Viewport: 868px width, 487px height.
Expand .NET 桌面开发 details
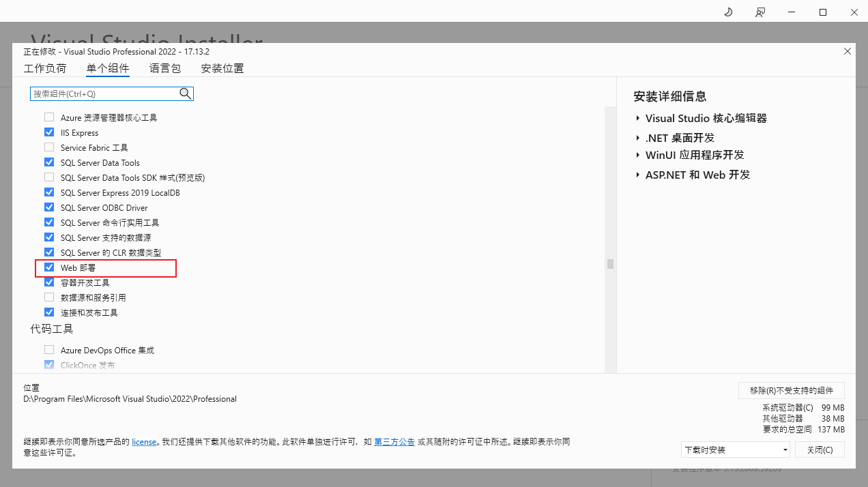click(638, 138)
